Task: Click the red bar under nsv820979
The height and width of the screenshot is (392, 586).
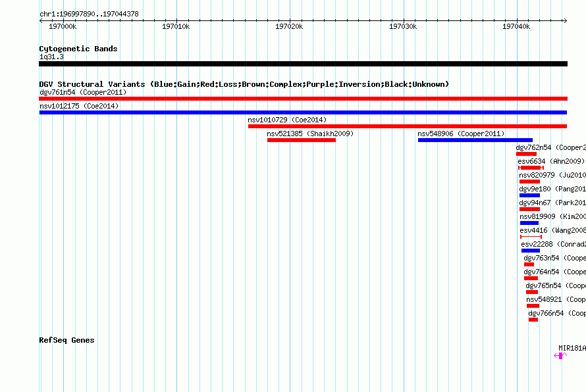Action: pos(529,182)
